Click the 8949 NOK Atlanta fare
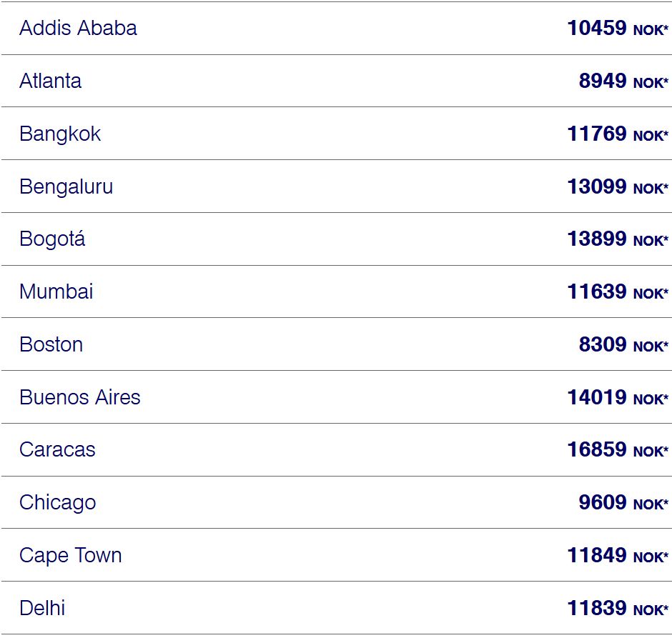This screenshot has height=638, width=672. pos(623,81)
